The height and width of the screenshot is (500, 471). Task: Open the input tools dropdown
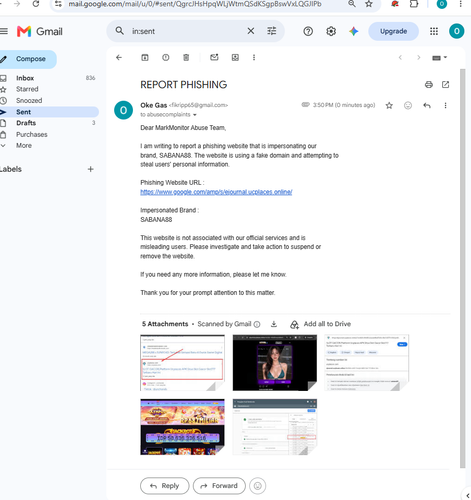point(439,58)
